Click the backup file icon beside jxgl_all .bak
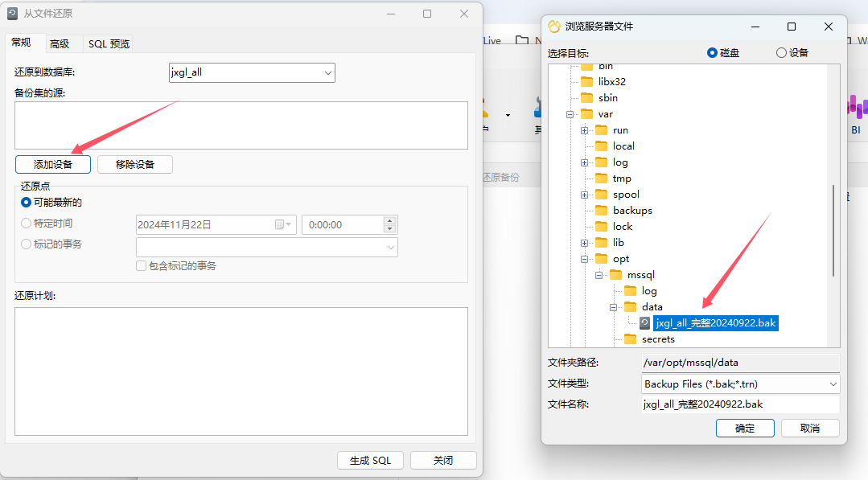The width and height of the screenshot is (868, 480). point(645,323)
